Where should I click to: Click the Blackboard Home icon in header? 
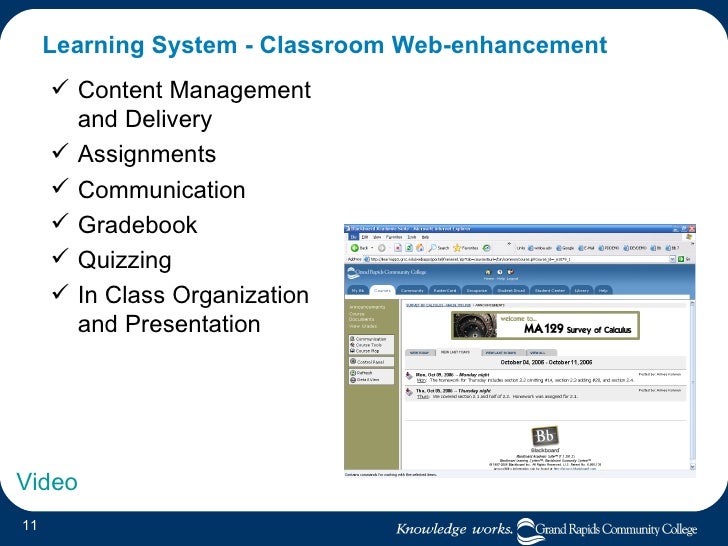(x=488, y=272)
